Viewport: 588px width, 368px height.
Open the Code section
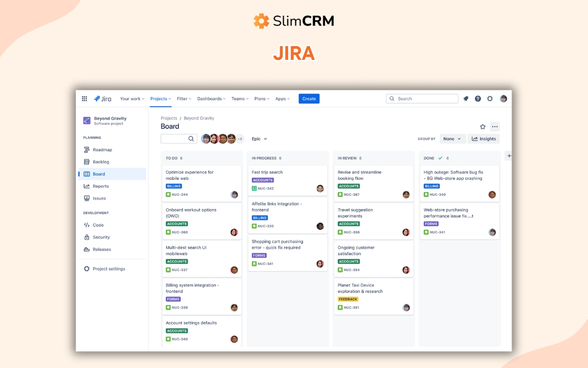(98, 225)
